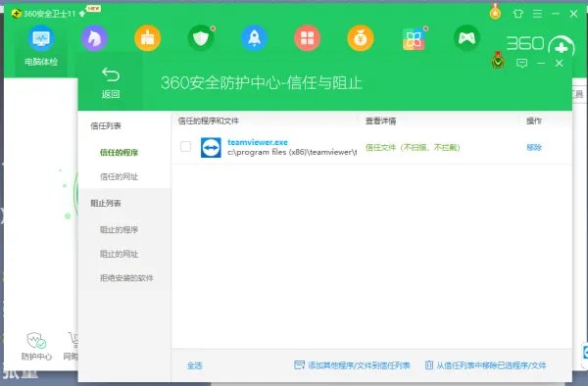Click the 查看详情 column header
This screenshot has height=386, width=588.
(x=380, y=121)
